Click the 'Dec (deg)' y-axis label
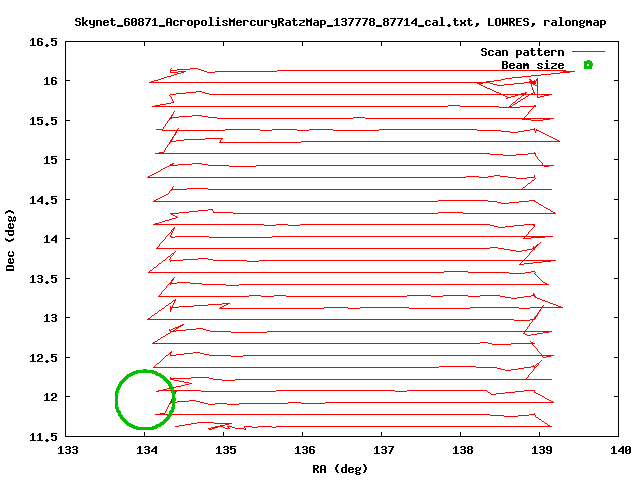 (x=10, y=240)
